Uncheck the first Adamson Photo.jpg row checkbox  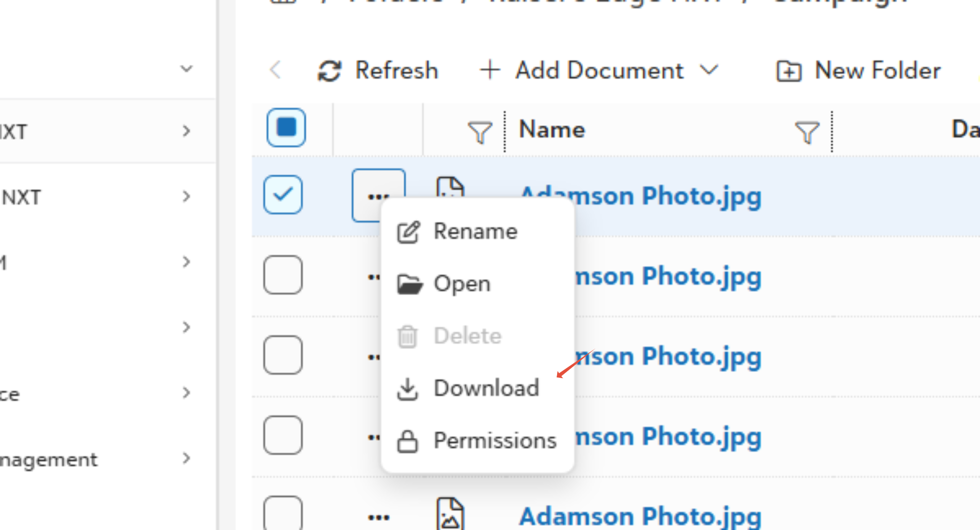[x=283, y=195]
